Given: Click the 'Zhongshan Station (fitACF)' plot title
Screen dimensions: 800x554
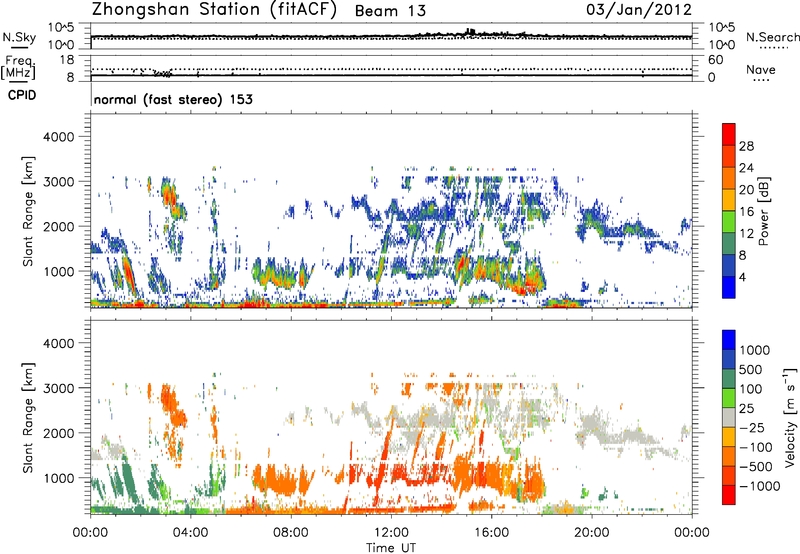Looking at the screenshot, I should click(x=214, y=10).
